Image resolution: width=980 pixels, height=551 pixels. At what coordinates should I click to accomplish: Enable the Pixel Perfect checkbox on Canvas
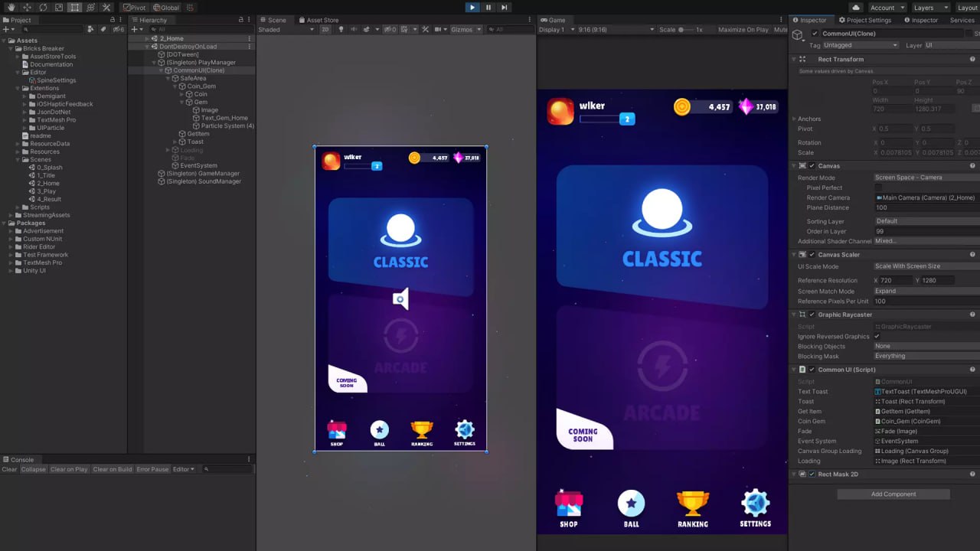click(877, 187)
